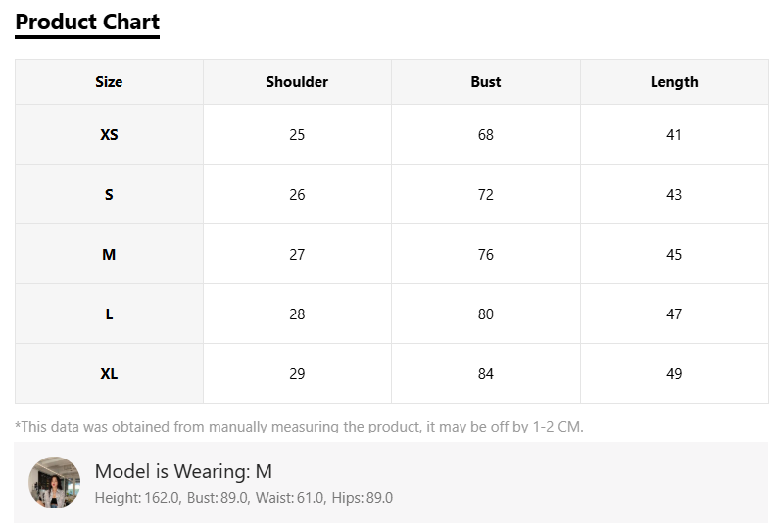The height and width of the screenshot is (532, 777).
Task: Select the Shoulder column header
Action: pyautogui.click(x=297, y=81)
